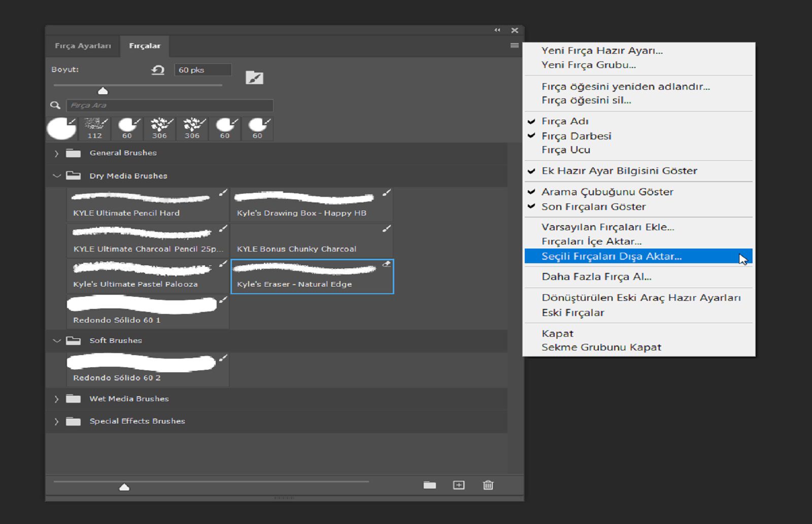Click the Soft Brushes group name
The width and height of the screenshot is (812, 524).
[116, 340]
